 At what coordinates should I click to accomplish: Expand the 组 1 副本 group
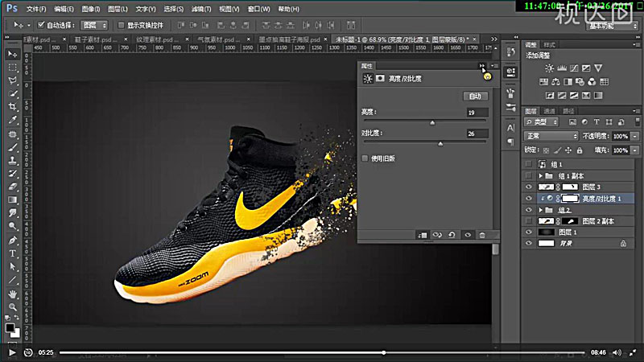pyautogui.click(x=541, y=176)
